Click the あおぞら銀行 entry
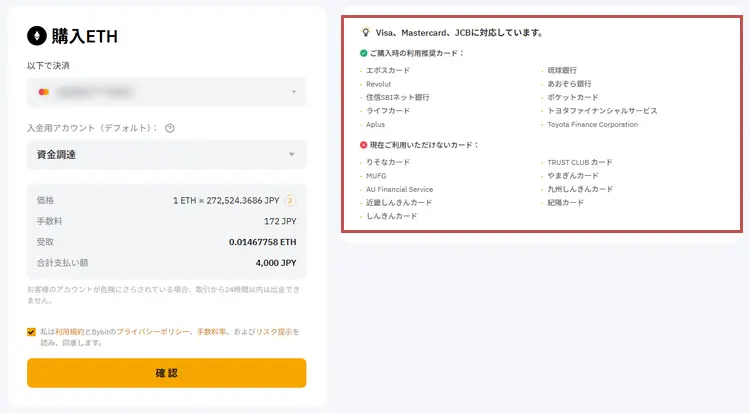This screenshot has height=413, width=750. (x=569, y=84)
